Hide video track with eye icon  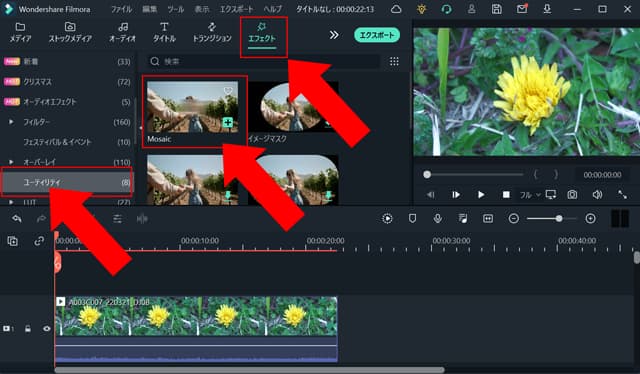[47, 329]
